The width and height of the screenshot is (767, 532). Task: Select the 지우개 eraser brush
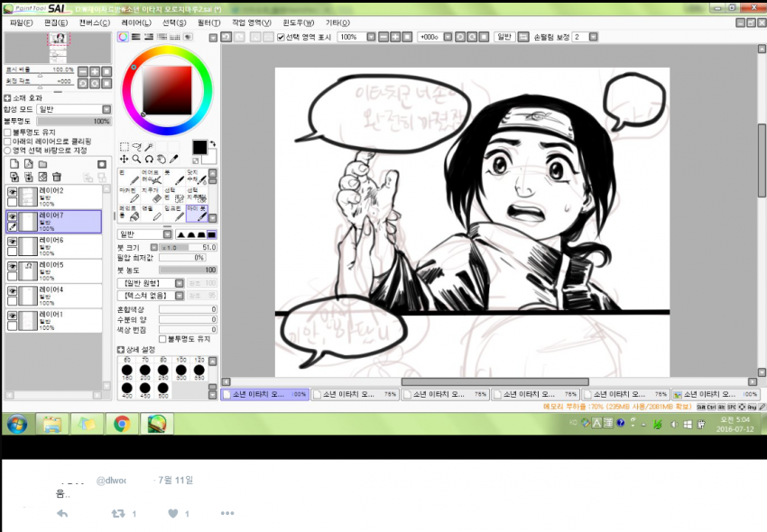148,195
